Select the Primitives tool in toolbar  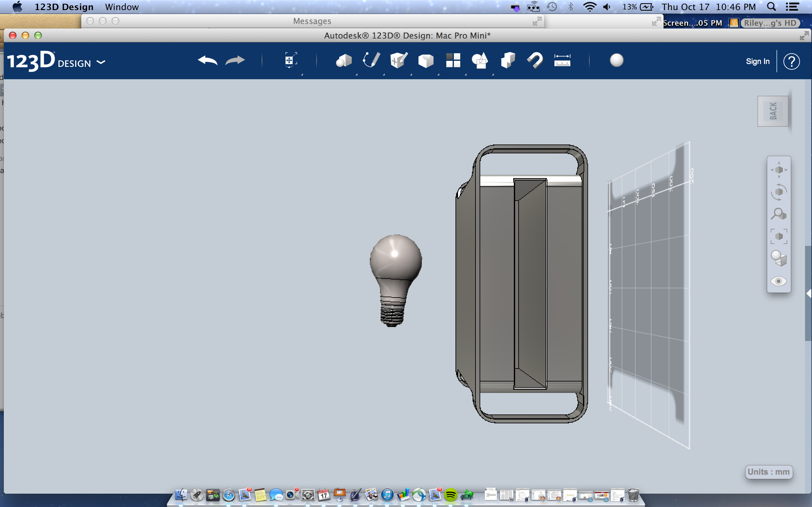344,61
